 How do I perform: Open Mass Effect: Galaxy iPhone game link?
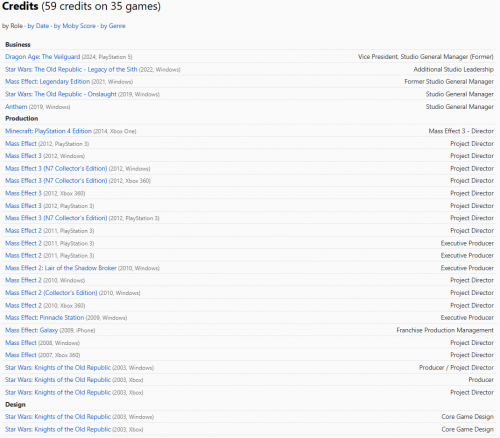[x=31, y=330]
